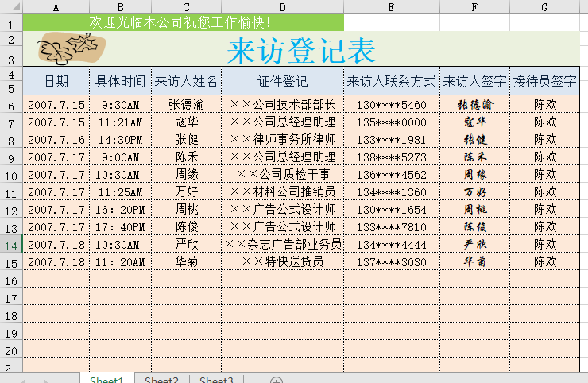The height and width of the screenshot is (383, 588).
Task: Click the leaf decoration image in the title
Action: point(68,50)
